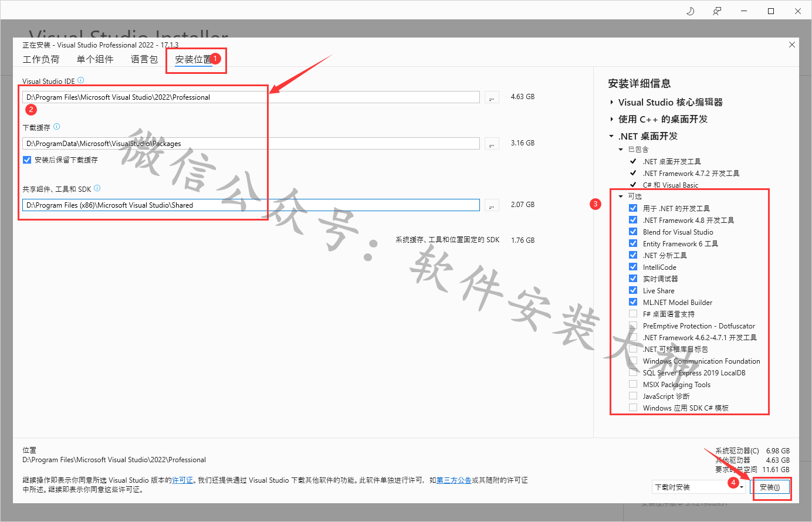Open the 许可证 license link
The image size is (812, 522).
182,480
